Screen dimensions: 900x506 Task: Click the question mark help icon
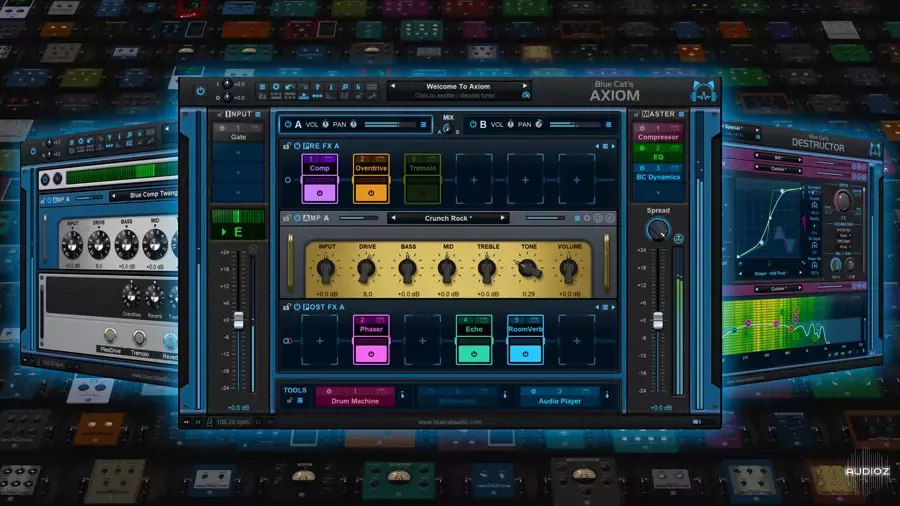click(317, 87)
